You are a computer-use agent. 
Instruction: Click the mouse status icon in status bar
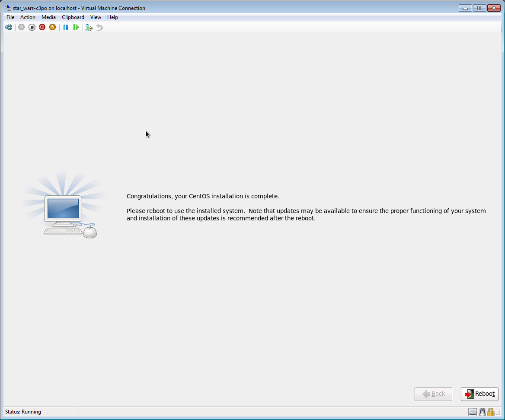click(482, 412)
